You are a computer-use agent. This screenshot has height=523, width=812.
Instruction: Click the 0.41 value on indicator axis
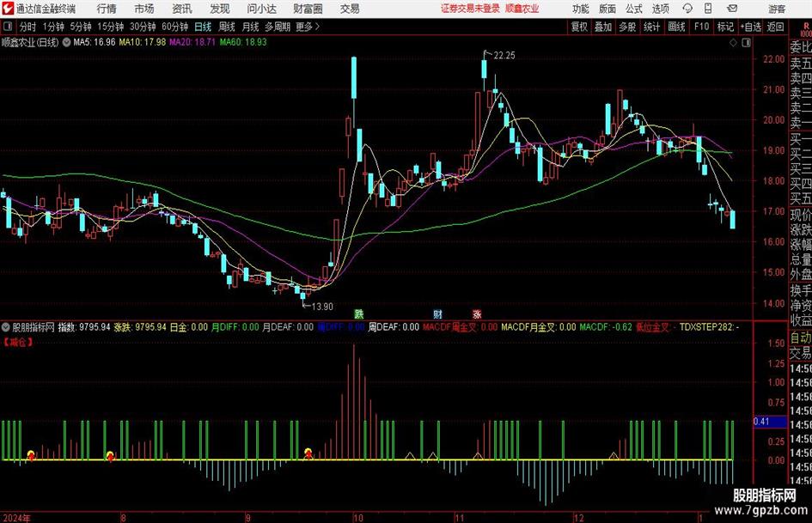point(762,422)
